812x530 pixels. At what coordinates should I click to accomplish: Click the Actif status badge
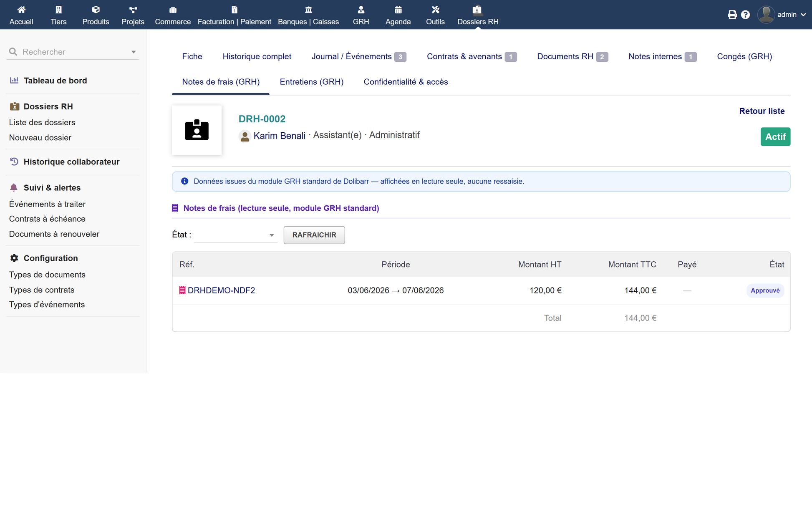point(775,136)
